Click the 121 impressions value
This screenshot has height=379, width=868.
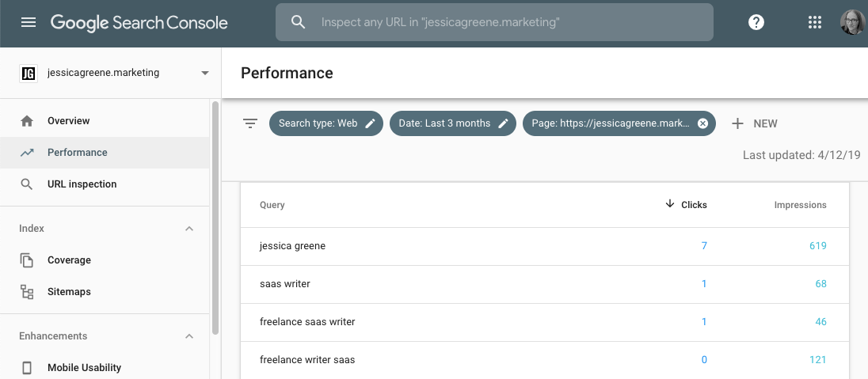tap(817, 360)
